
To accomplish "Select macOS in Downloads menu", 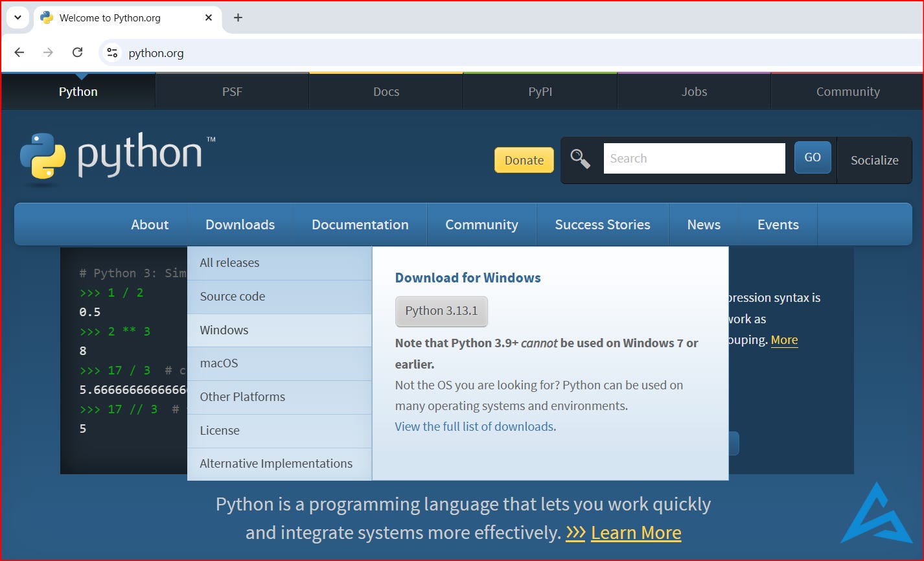I will (x=279, y=363).
